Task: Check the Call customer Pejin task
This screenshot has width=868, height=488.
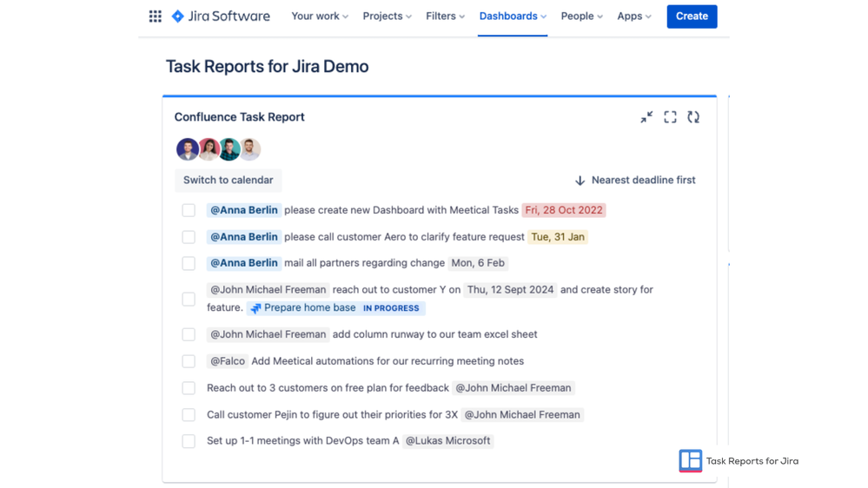Action: 189,414
